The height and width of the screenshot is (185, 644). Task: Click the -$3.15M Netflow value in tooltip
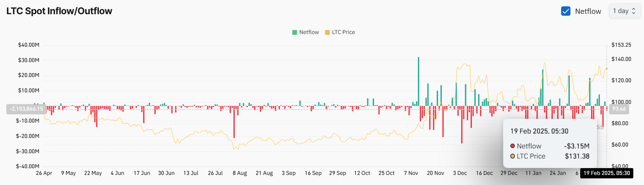tap(576, 146)
